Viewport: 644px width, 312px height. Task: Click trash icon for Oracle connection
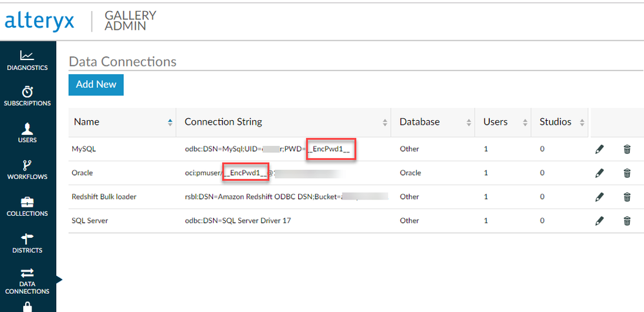pyautogui.click(x=627, y=173)
